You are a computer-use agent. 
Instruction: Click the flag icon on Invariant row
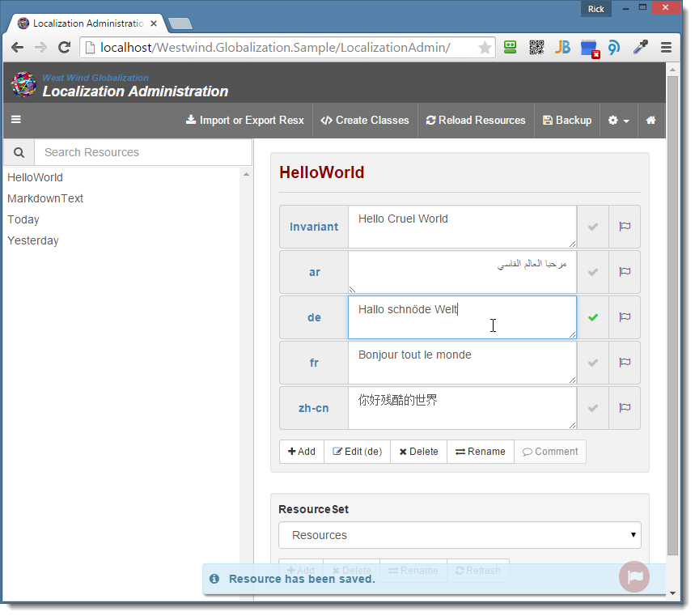pos(625,227)
